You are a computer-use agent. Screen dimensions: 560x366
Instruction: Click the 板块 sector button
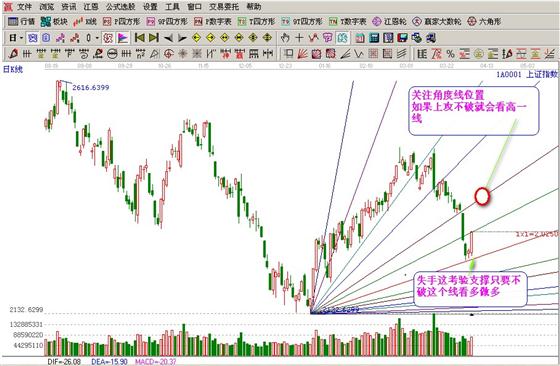click(x=54, y=21)
